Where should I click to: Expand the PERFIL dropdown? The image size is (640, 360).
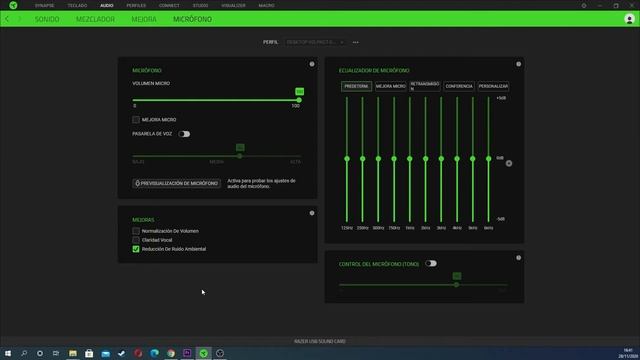click(x=315, y=42)
